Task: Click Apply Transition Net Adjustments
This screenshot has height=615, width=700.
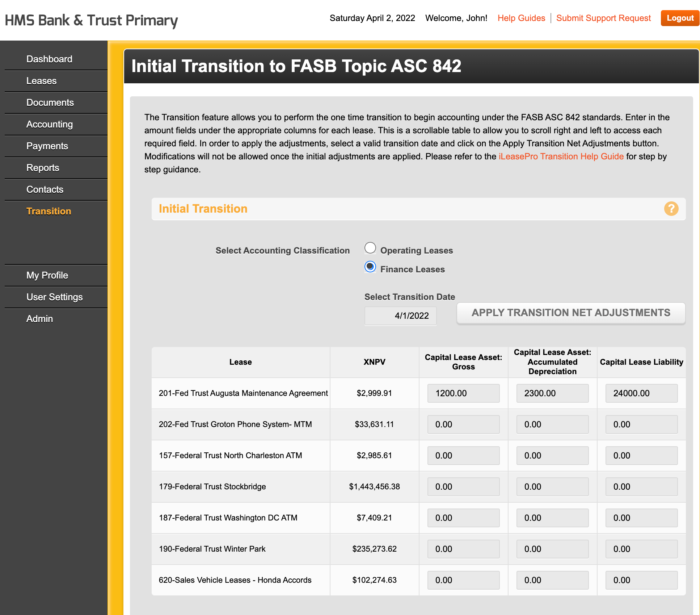Action: pos(570,313)
